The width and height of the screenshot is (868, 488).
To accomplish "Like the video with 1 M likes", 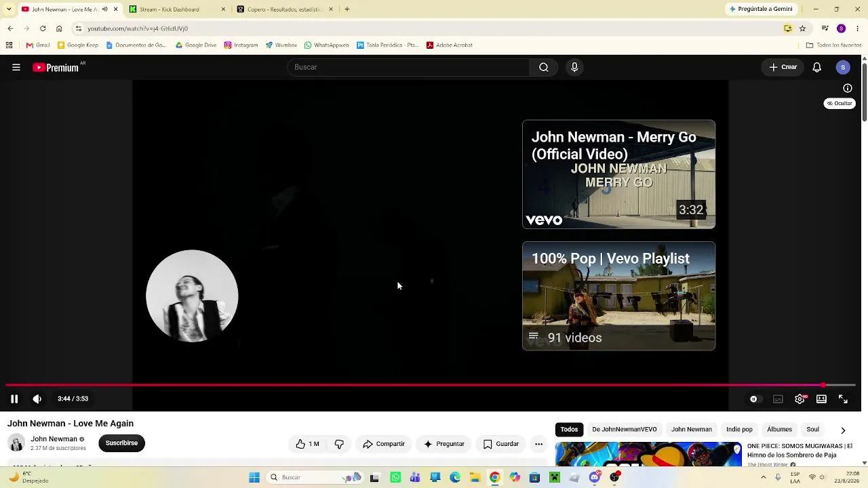I will point(307,444).
